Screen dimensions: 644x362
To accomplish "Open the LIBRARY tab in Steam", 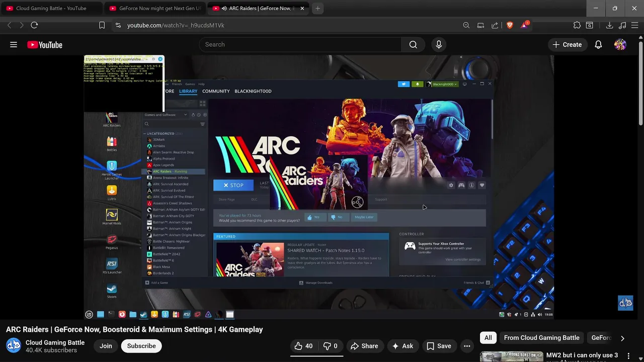I will click(188, 91).
